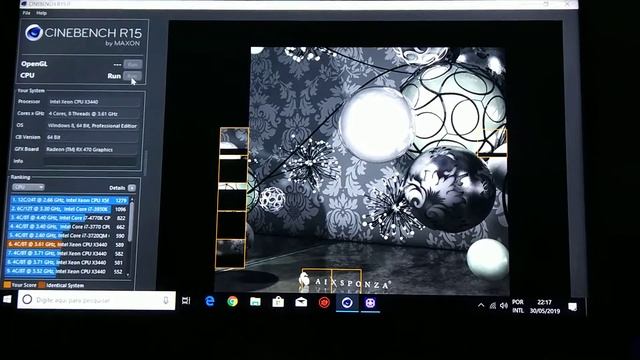Open the network status tray icon
Viewport: 640px width, 360px height.
493,305
